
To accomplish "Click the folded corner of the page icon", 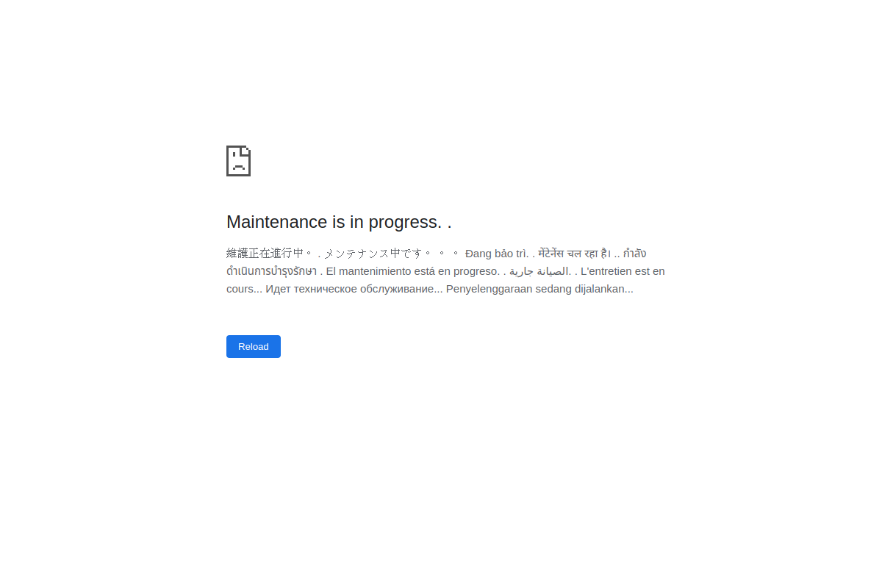I will pos(246,150).
